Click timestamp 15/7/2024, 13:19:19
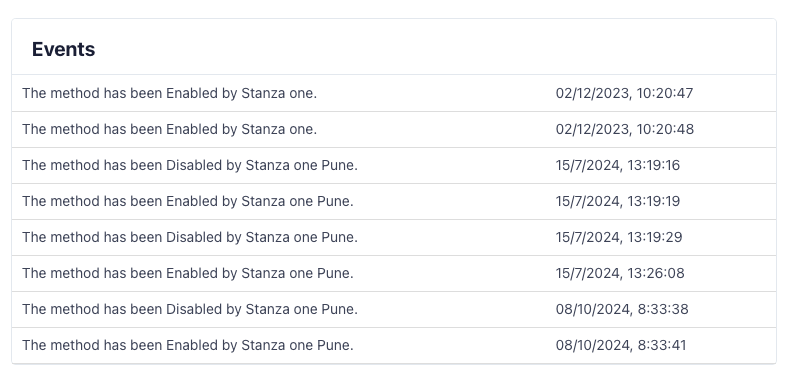 point(618,201)
